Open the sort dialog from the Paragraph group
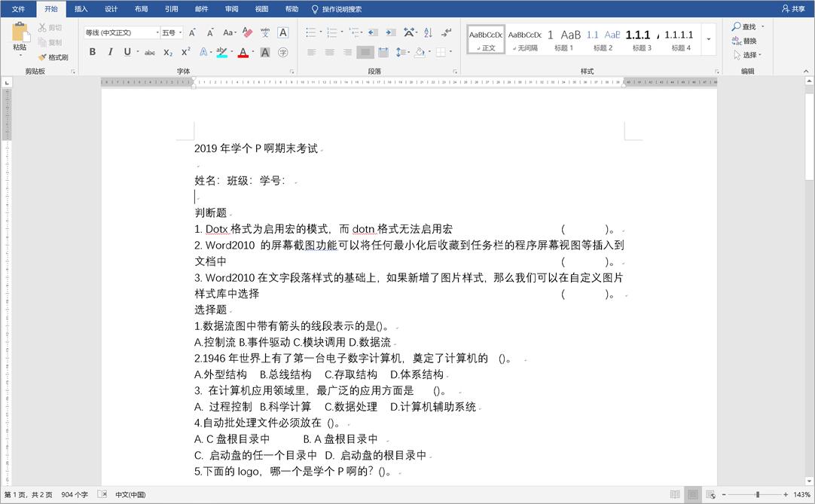Viewport: 815px width, 504px height. 427,34
